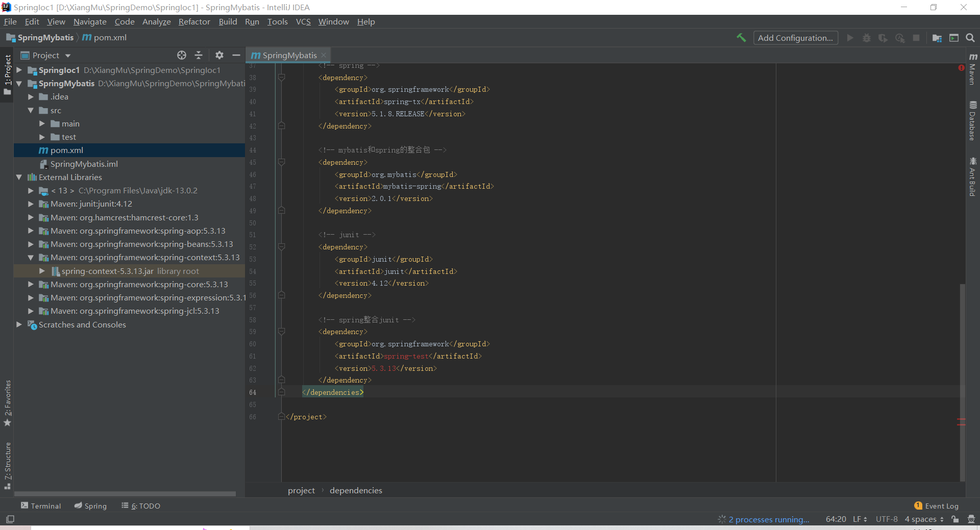Select pom.xml in project tree
The image size is (980, 530).
[130, 150]
